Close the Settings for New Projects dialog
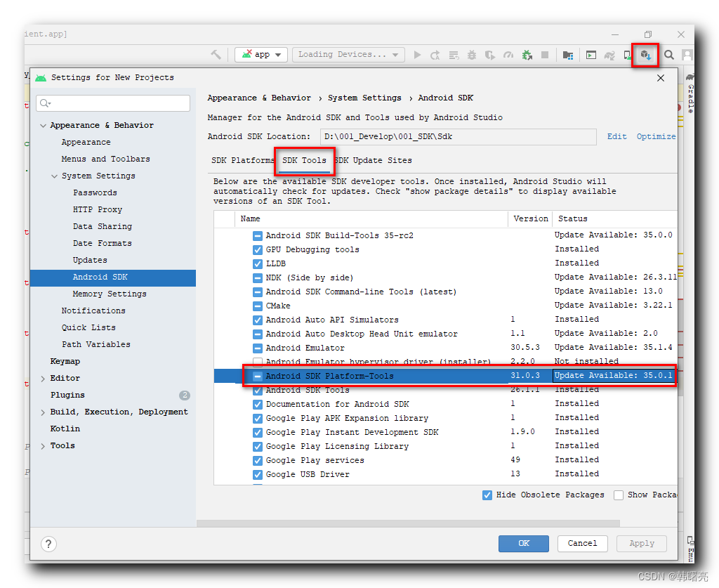The width and height of the screenshot is (719, 588). point(660,78)
